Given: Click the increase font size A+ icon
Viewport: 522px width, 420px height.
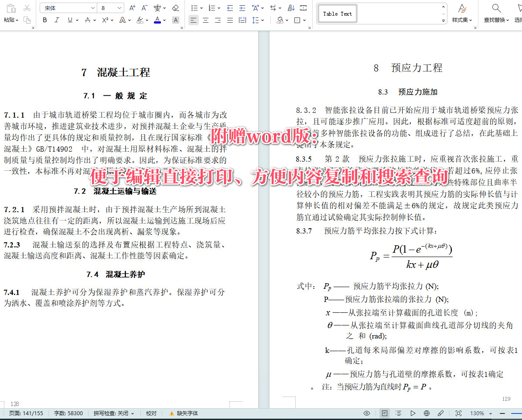Looking at the screenshot, I should [132, 8].
